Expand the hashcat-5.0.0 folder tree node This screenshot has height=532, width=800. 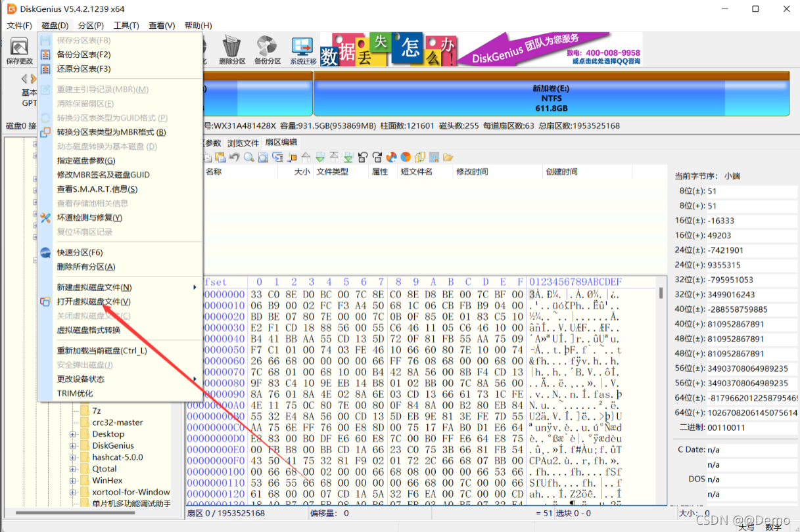(72, 457)
